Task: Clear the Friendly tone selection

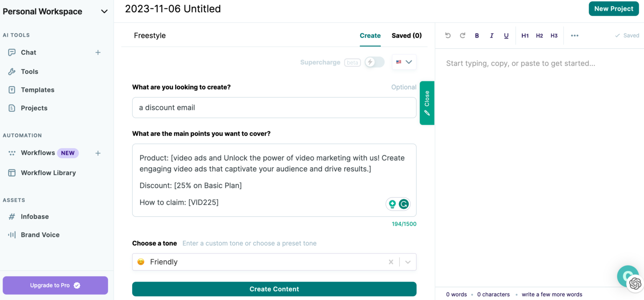Action: (x=391, y=262)
